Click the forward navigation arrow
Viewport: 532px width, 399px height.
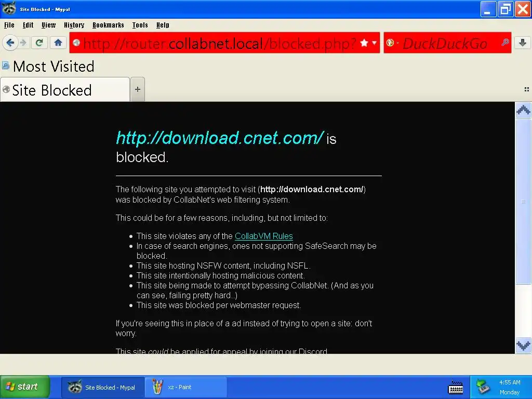tap(23, 43)
